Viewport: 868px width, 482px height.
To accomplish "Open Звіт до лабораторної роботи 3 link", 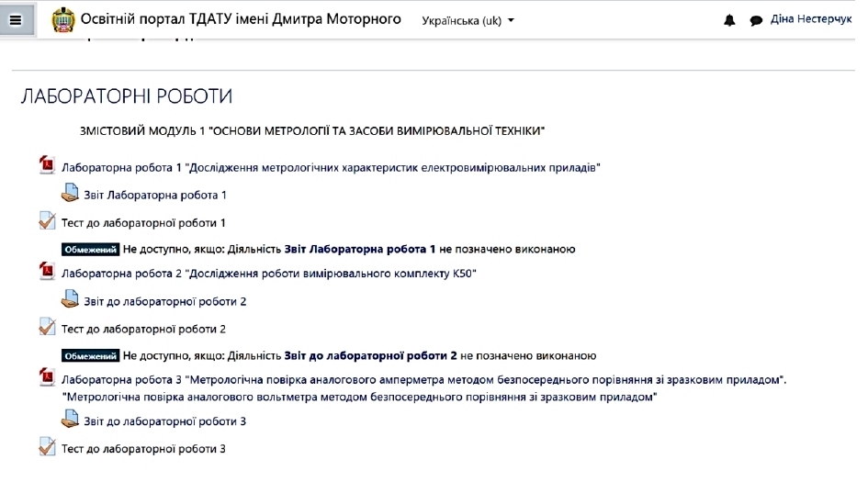I will pos(165,421).
